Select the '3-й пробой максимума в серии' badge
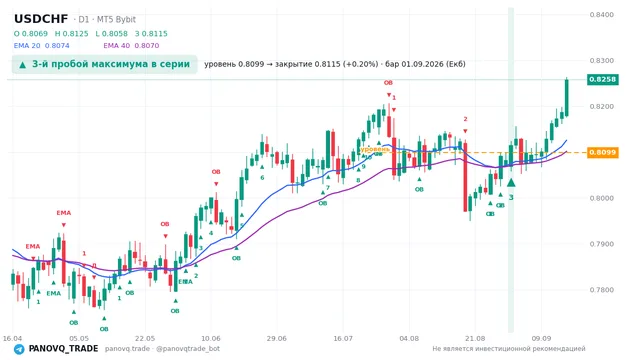Screen dimensions: 640x360 pyautogui.click(x=104, y=64)
